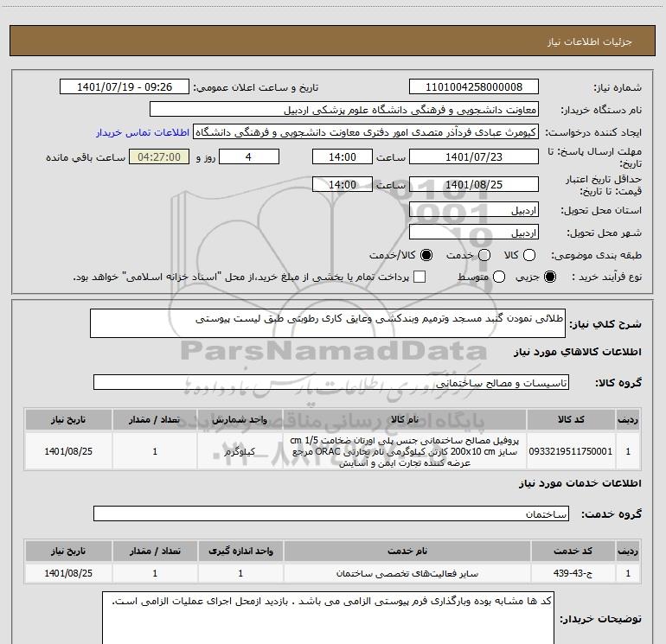Click the general need description text box

(x=328, y=323)
